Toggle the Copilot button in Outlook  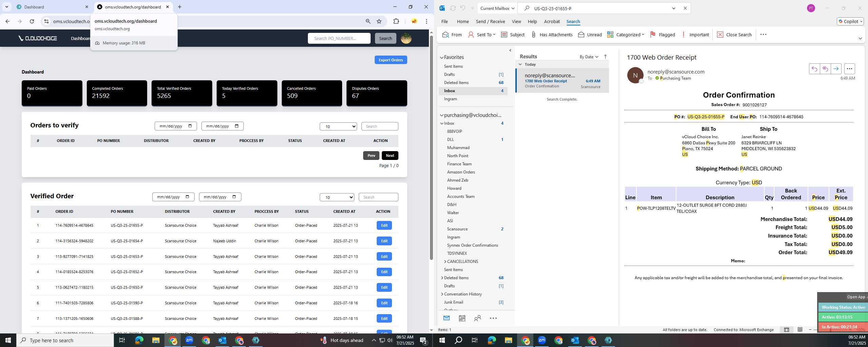pyautogui.click(x=850, y=21)
